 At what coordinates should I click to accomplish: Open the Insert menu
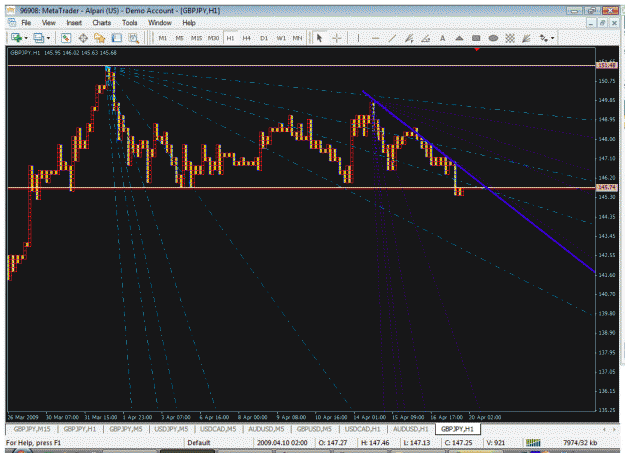74,23
